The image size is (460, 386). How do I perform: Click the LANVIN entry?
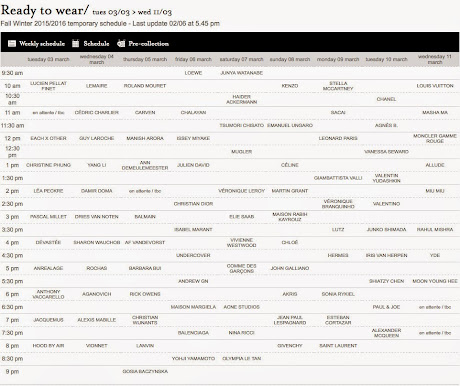coord(145,346)
